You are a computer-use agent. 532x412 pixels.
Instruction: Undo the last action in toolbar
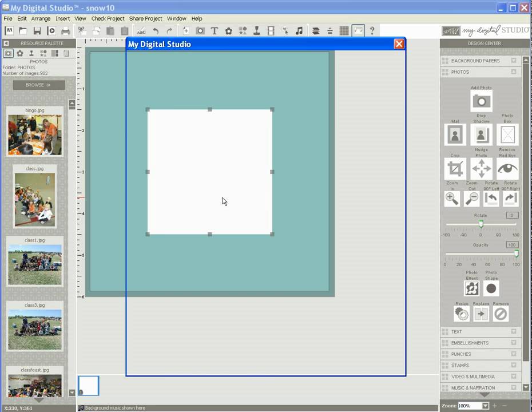point(156,31)
